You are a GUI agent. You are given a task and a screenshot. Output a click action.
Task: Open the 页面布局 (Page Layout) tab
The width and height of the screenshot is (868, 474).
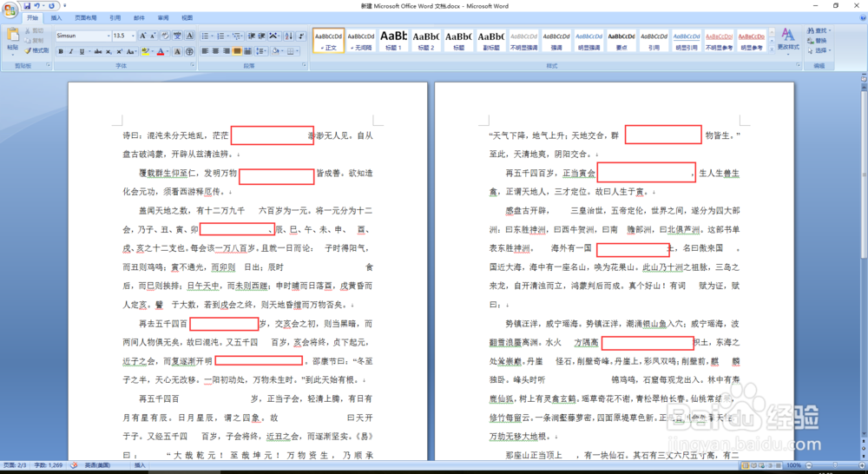[x=85, y=17]
